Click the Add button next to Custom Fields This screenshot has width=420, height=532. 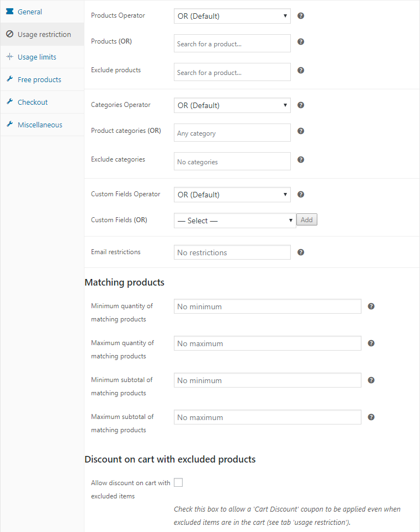(x=306, y=219)
